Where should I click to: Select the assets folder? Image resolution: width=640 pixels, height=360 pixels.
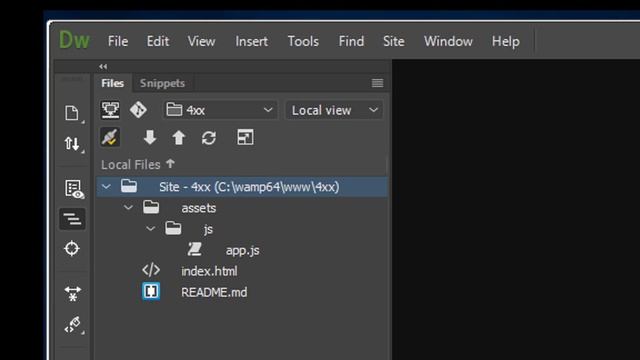pos(199,208)
